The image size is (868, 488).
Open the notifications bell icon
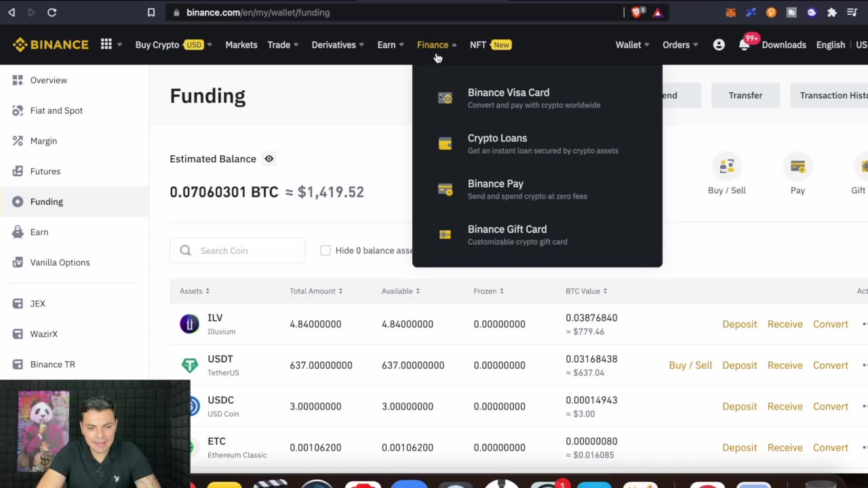[744, 45]
